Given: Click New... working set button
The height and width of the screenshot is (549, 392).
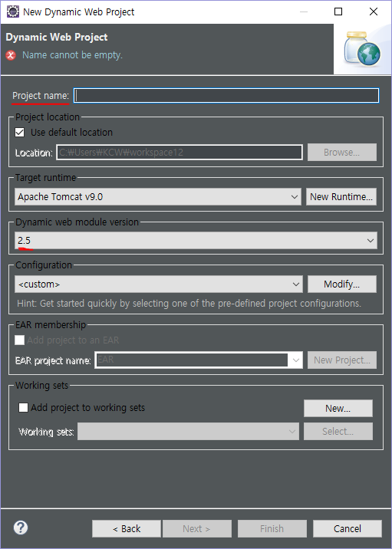Looking at the screenshot, I should (x=338, y=408).
